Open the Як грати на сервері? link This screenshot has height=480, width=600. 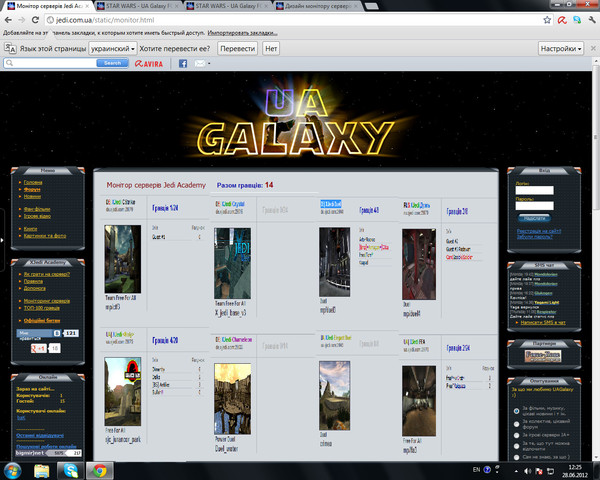pos(47,274)
